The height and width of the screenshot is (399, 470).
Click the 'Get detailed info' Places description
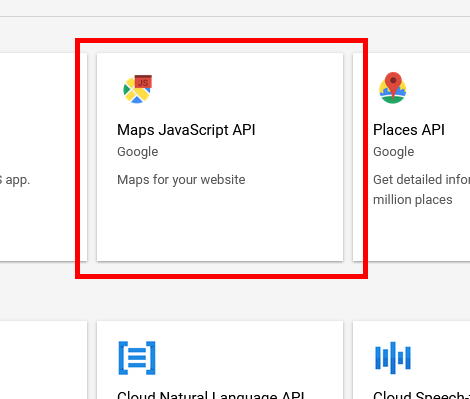coord(421,180)
